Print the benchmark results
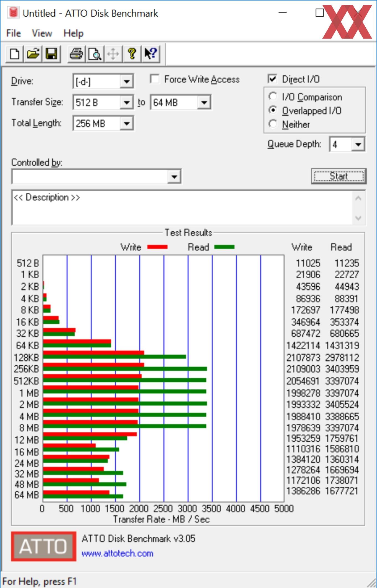This screenshot has width=377, height=588. click(x=76, y=54)
